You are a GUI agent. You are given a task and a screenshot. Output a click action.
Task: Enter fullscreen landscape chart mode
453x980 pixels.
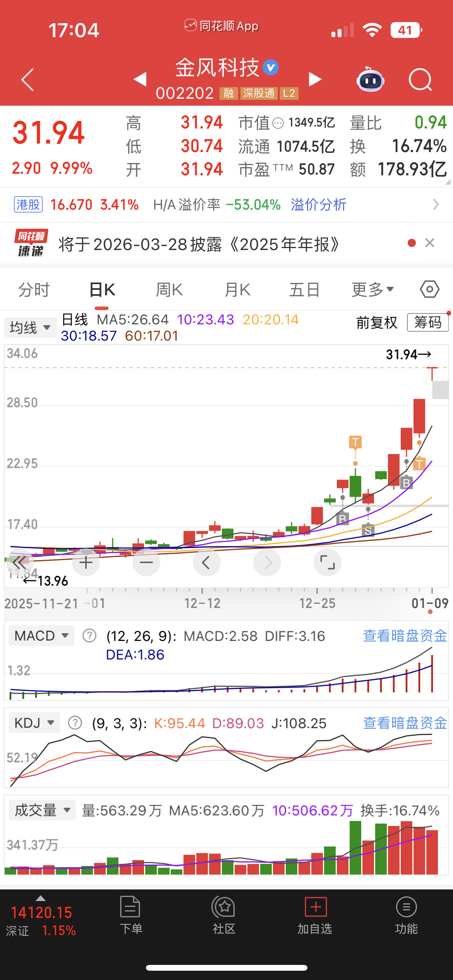click(x=328, y=562)
